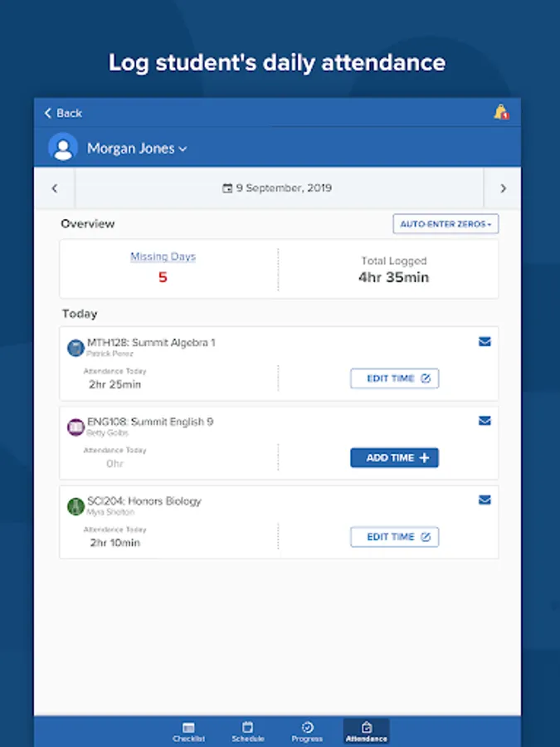
Task: Click the MTH128 course icon
Action: [x=75, y=348]
